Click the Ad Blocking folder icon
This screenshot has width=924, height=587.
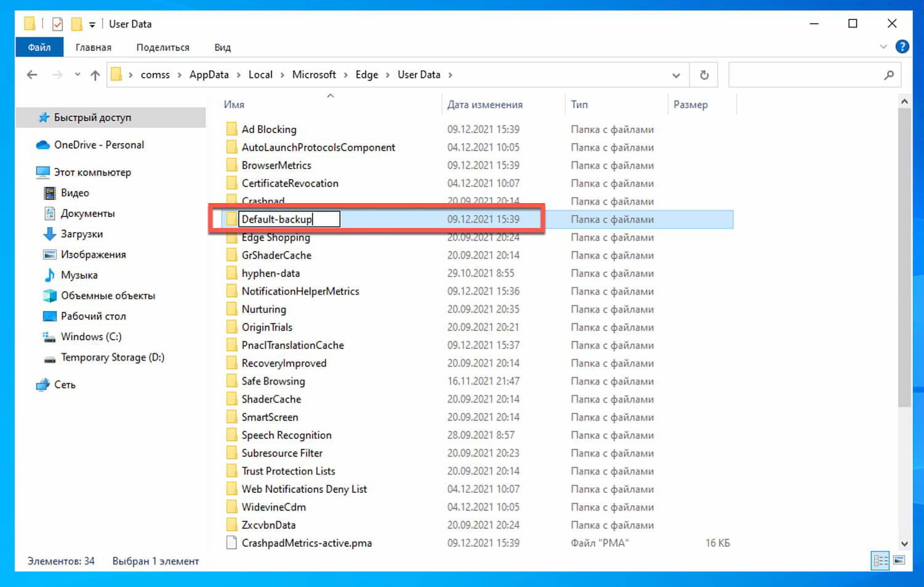click(232, 129)
